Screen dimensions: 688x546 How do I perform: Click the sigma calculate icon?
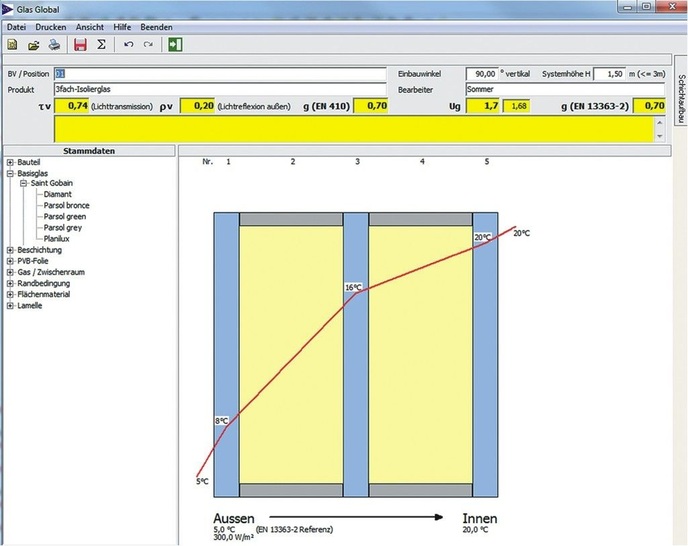[101, 45]
